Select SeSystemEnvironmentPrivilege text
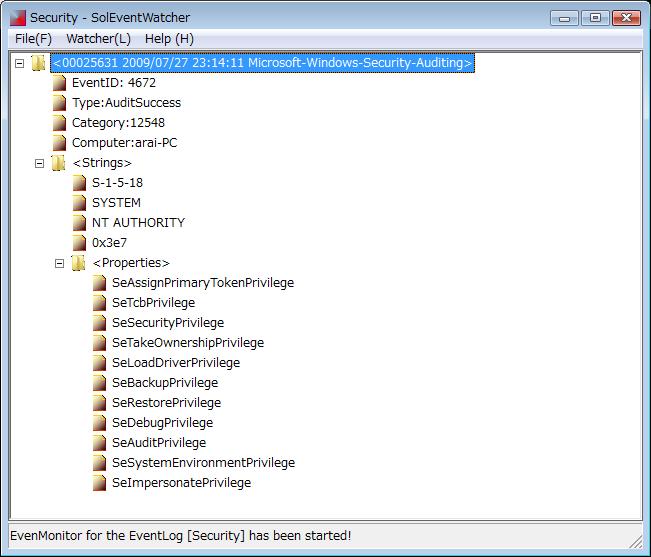The width and height of the screenshot is (651, 557). coord(203,462)
